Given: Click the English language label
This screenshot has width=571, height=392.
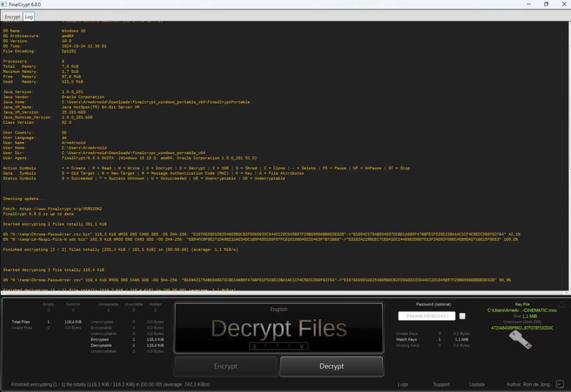Looking at the screenshot, I should tap(279, 309).
